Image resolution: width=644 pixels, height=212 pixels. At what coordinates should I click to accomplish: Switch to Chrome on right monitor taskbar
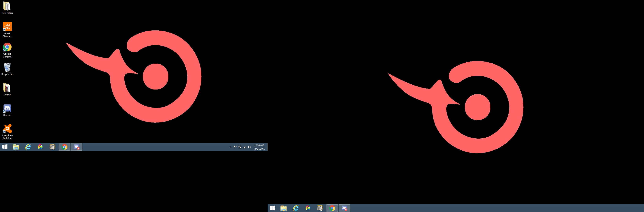[332, 208]
